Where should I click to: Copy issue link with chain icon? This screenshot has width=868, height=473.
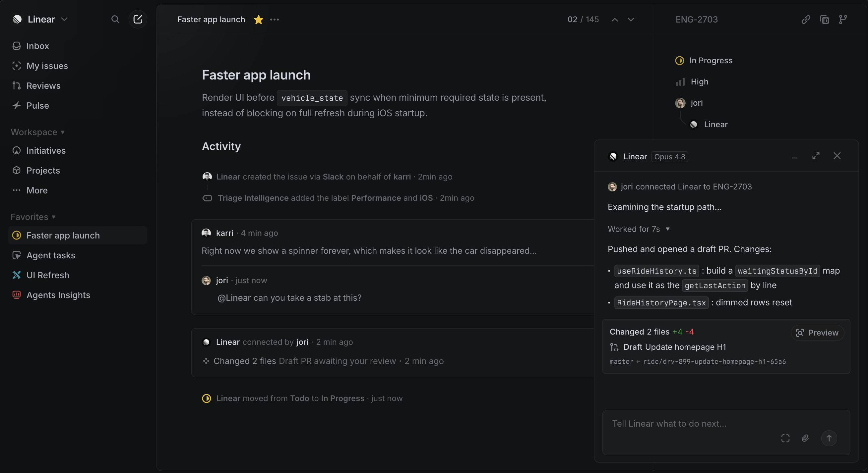[806, 20]
